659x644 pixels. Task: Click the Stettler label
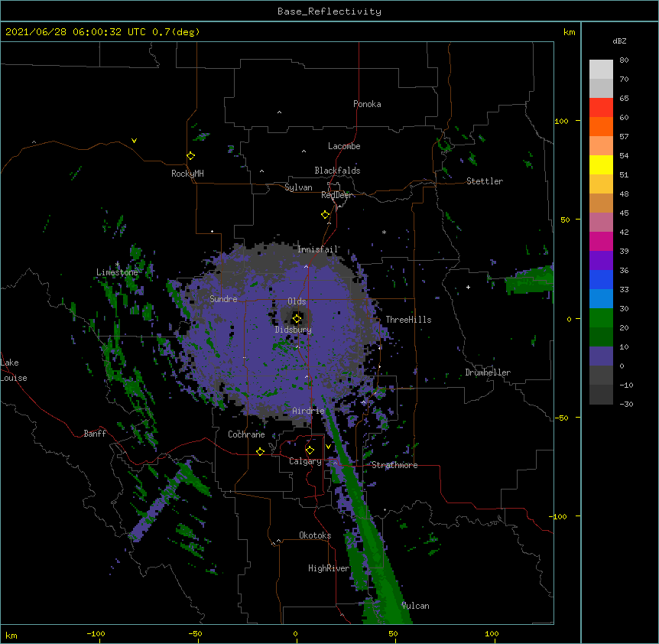[x=485, y=181]
